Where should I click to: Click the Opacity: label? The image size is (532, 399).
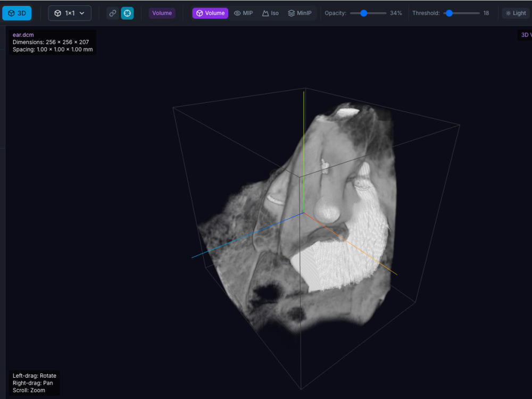click(335, 13)
